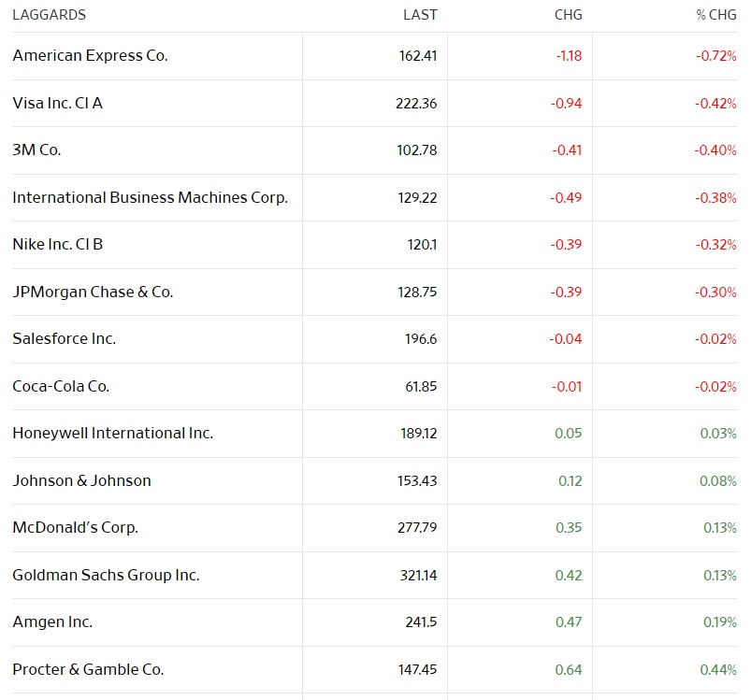This screenshot has width=751, height=700.
Task: Open the Salesforce Inc. link
Action: pos(65,338)
